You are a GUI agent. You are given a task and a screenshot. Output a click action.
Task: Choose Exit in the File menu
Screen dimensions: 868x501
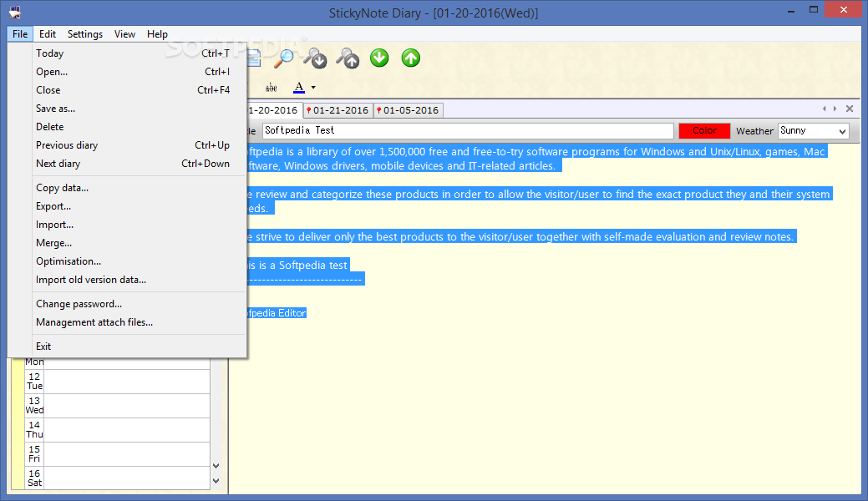pyautogui.click(x=133, y=346)
